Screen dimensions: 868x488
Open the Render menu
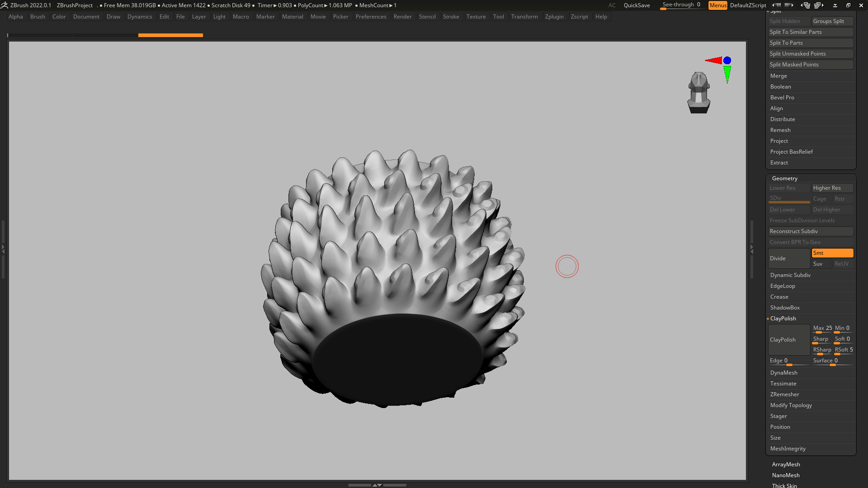point(402,17)
